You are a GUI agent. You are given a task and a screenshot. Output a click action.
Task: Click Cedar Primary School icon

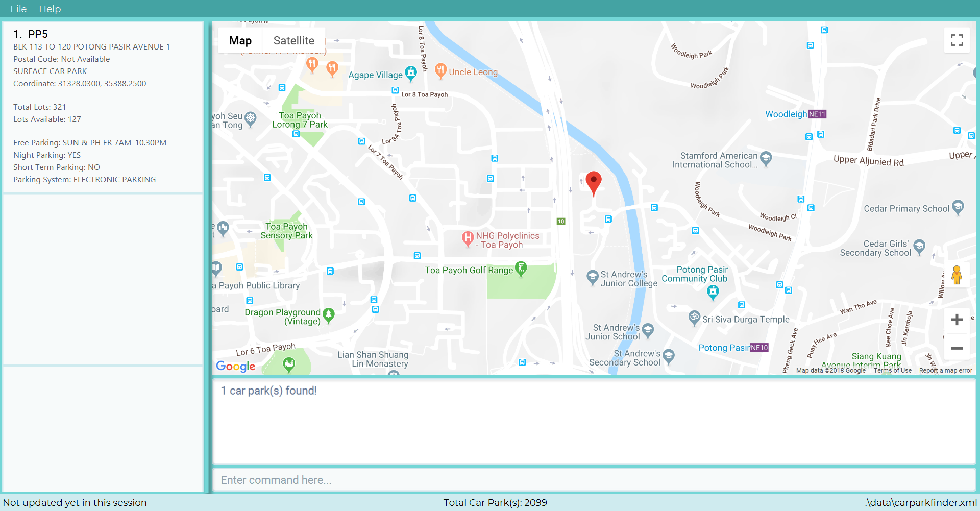(x=958, y=207)
